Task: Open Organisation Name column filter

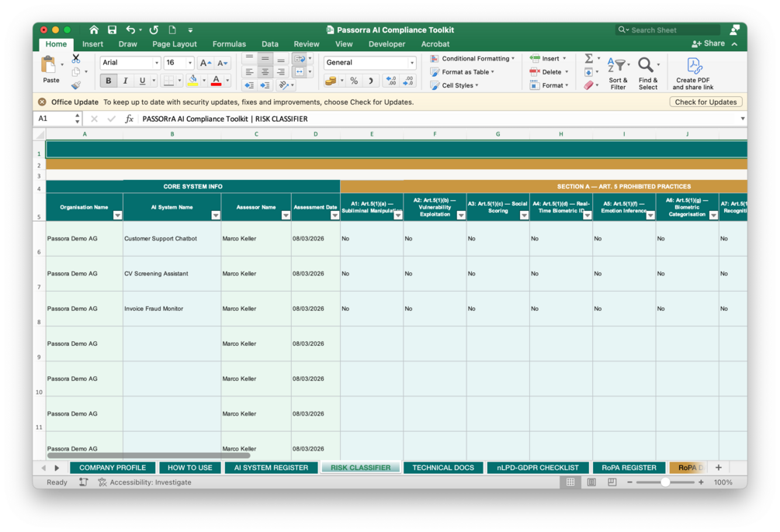Action: point(117,216)
